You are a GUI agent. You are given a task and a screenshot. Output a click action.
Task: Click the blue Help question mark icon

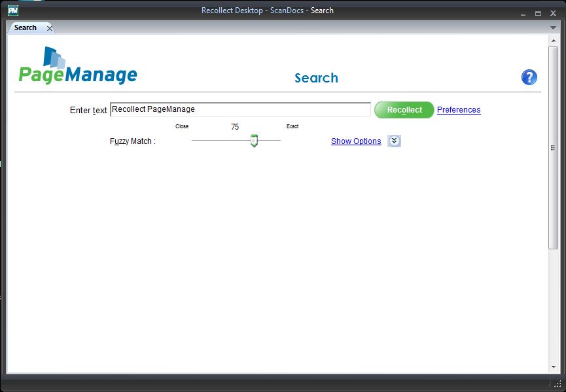click(529, 77)
